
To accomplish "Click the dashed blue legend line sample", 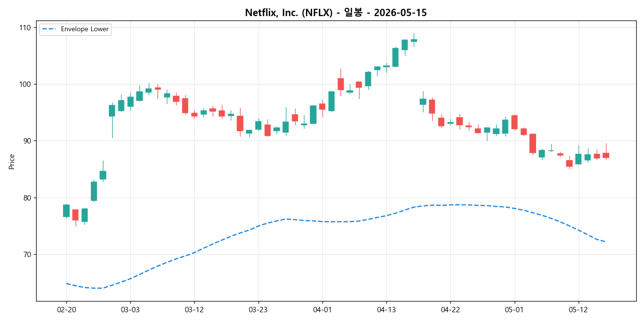I will coord(49,29).
